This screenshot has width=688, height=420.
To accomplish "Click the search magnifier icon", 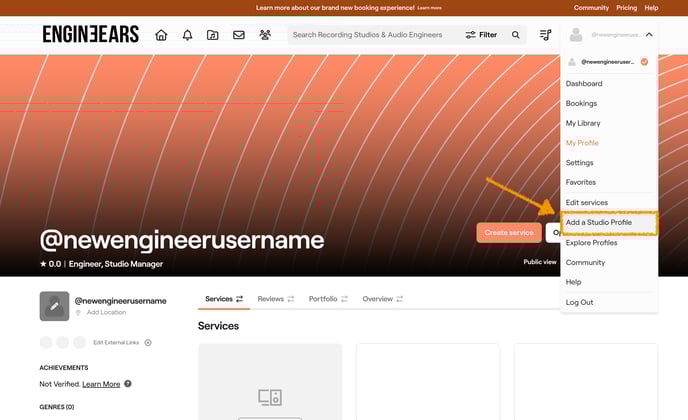I will (516, 35).
